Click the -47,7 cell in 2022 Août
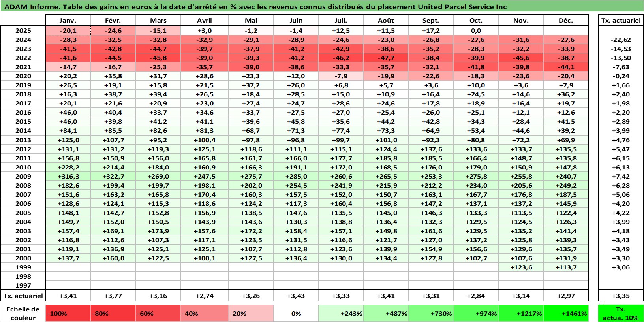 [x=386, y=58]
